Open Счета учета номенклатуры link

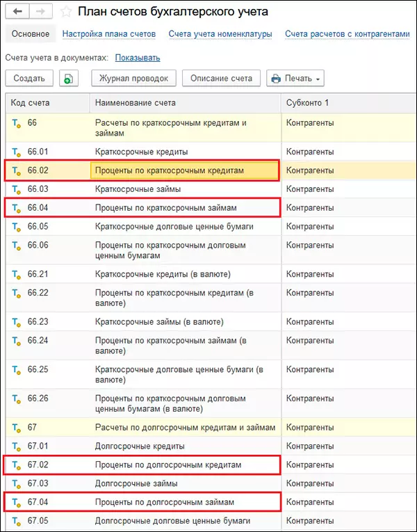click(x=220, y=34)
